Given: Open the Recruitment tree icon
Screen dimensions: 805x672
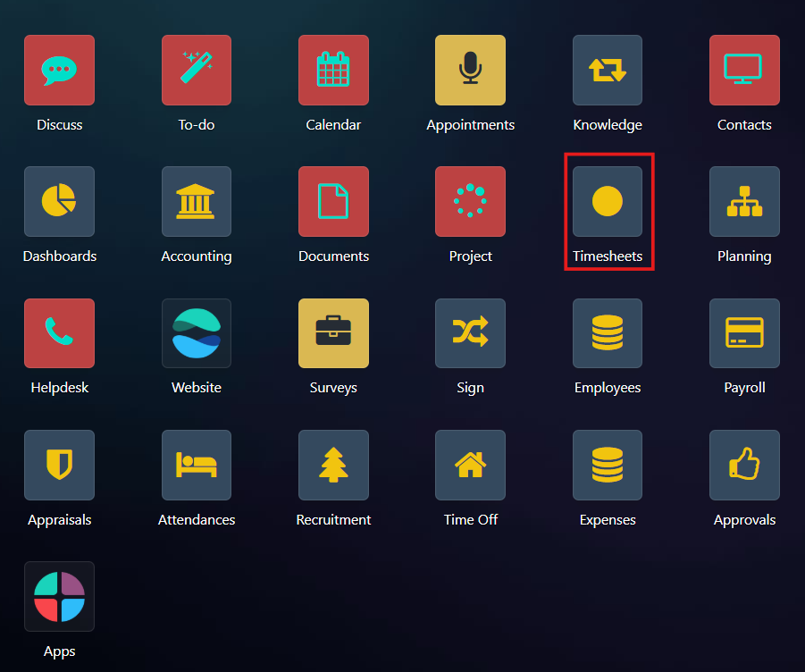Looking at the screenshot, I should pos(333,465).
